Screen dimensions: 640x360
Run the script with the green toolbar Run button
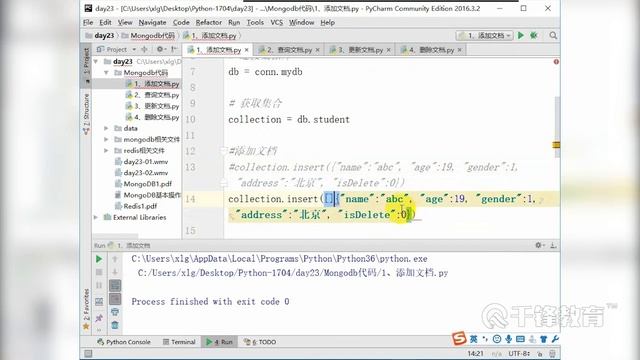pos(520,36)
